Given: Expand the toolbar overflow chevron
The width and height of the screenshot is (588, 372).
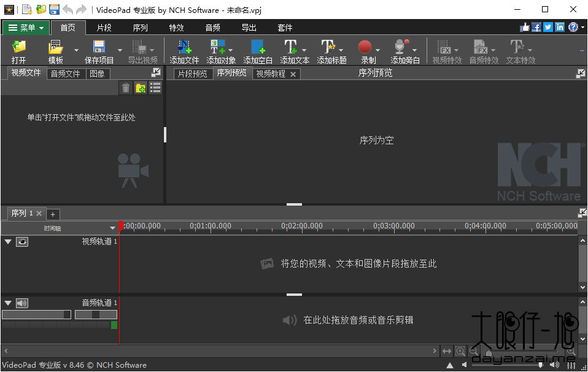Looking at the screenshot, I should 582,50.
